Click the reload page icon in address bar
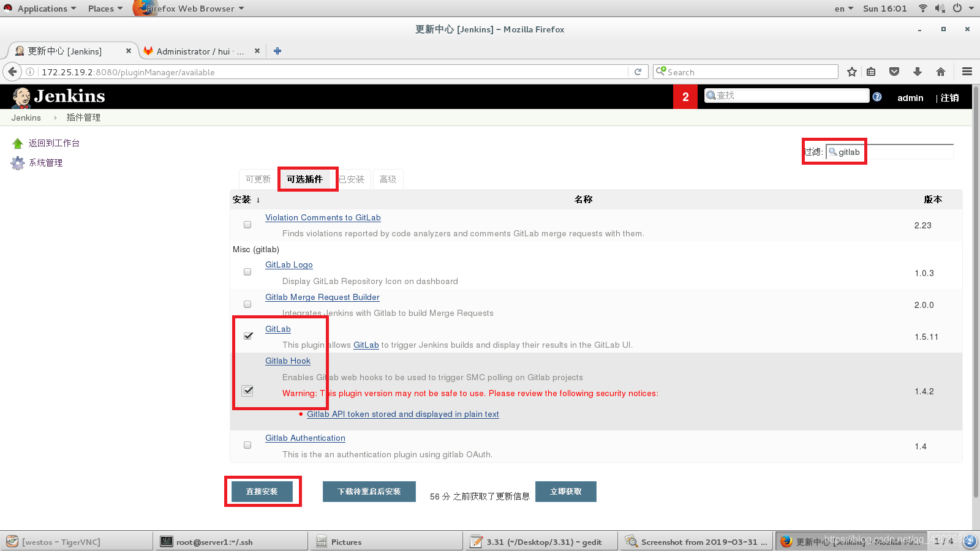 click(x=638, y=72)
